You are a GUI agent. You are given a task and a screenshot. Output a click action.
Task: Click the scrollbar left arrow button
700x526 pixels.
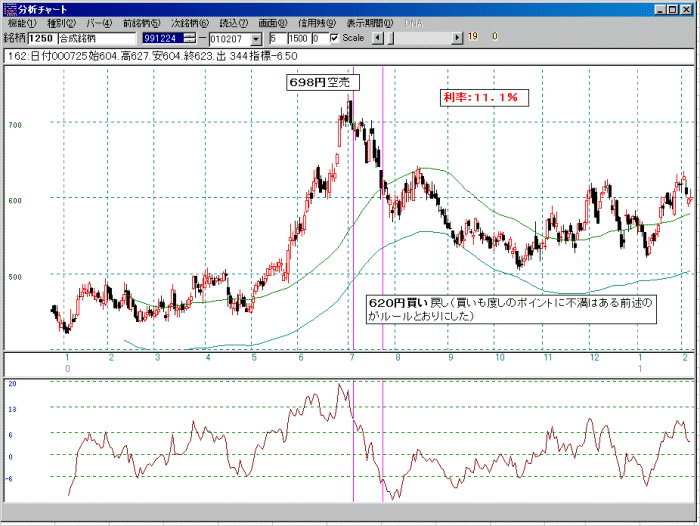[377, 37]
